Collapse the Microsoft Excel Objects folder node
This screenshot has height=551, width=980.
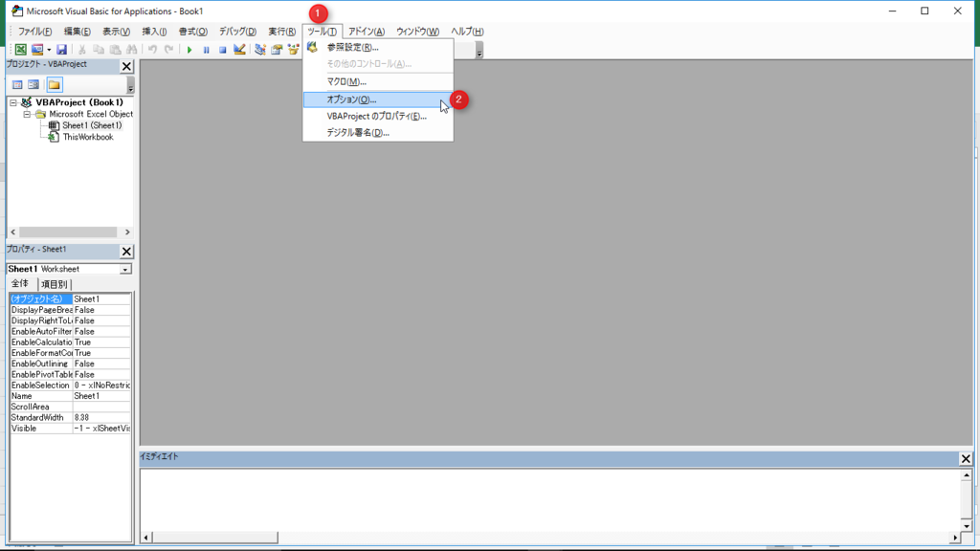point(27,115)
